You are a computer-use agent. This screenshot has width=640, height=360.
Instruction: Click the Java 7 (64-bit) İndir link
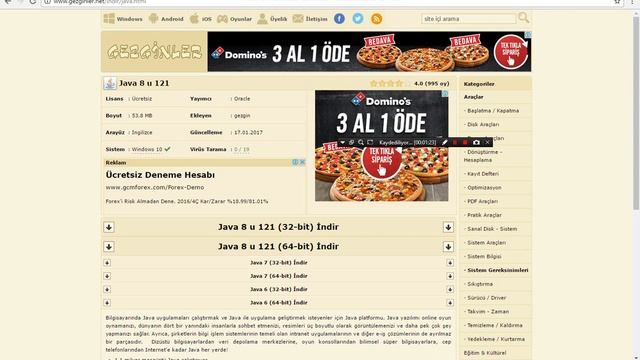[279, 276]
